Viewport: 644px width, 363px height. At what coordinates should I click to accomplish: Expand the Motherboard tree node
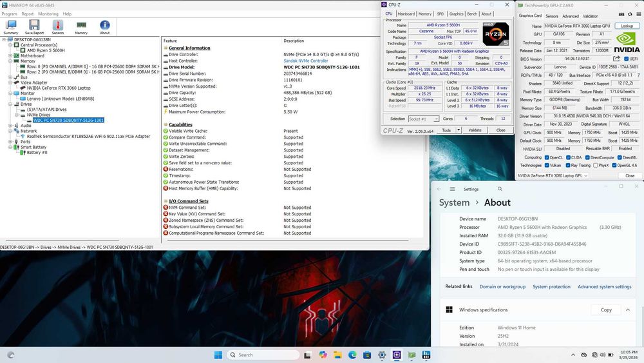pyautogui.click(x=10, y=55)
